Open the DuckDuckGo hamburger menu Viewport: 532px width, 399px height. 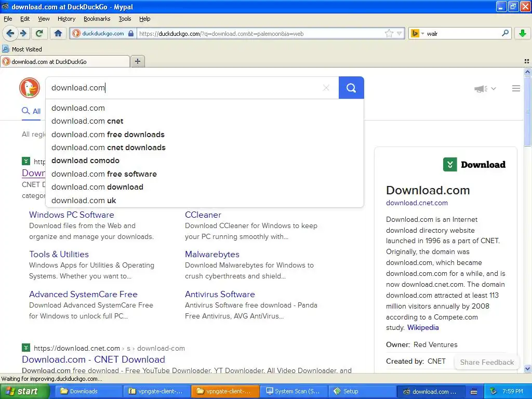pyautogui.click(x=516, y=88)
